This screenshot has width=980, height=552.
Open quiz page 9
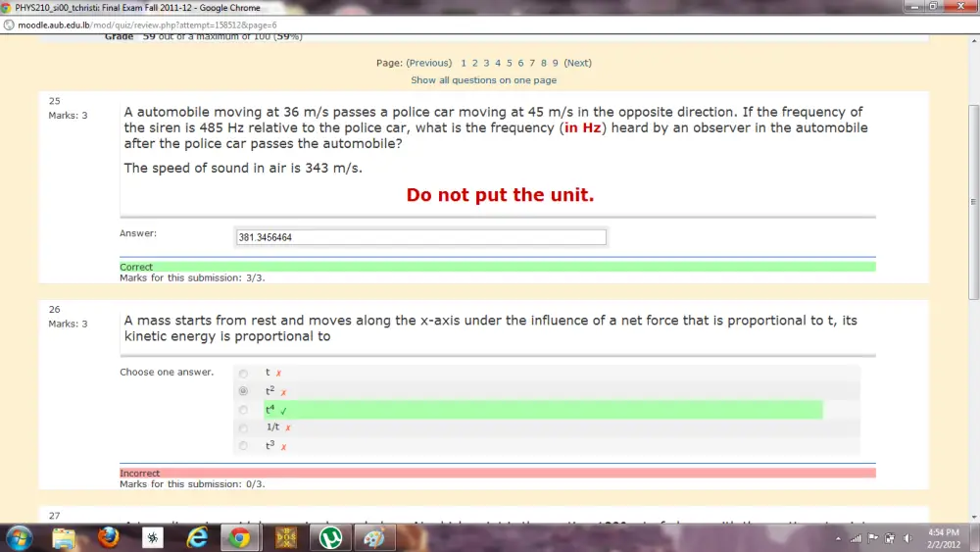tap(555, 63)
